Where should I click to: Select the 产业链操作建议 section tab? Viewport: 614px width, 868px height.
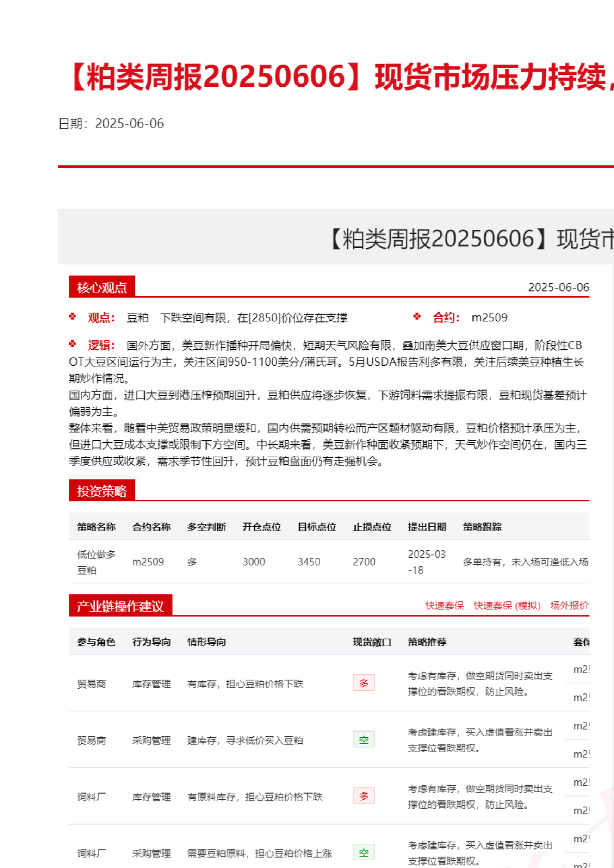click(120, 606)
